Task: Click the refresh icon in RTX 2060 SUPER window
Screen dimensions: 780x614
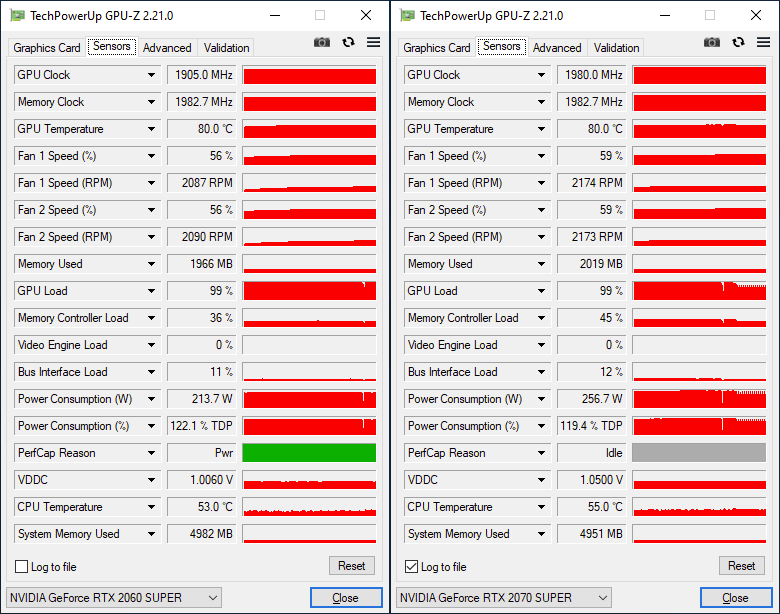Action: tap(348, 42)
